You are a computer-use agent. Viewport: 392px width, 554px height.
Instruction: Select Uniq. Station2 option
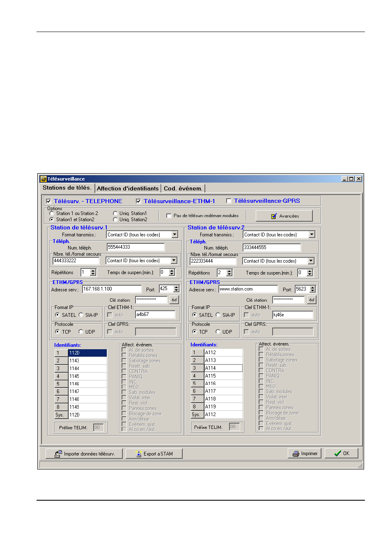pos(115,220)
